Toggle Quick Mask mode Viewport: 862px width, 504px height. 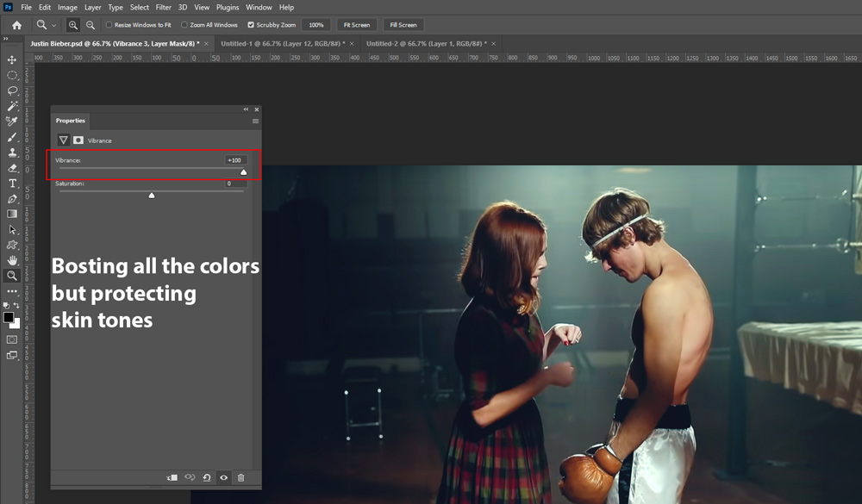pos(11,339)
